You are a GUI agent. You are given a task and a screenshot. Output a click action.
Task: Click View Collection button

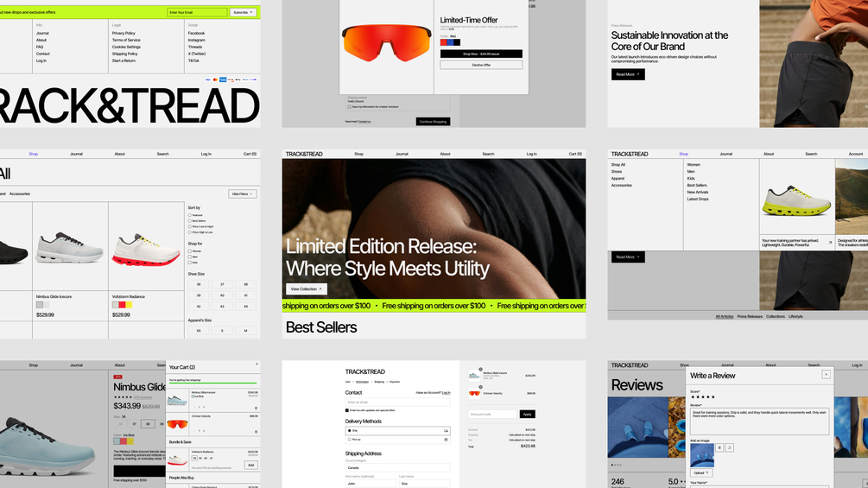306,288
